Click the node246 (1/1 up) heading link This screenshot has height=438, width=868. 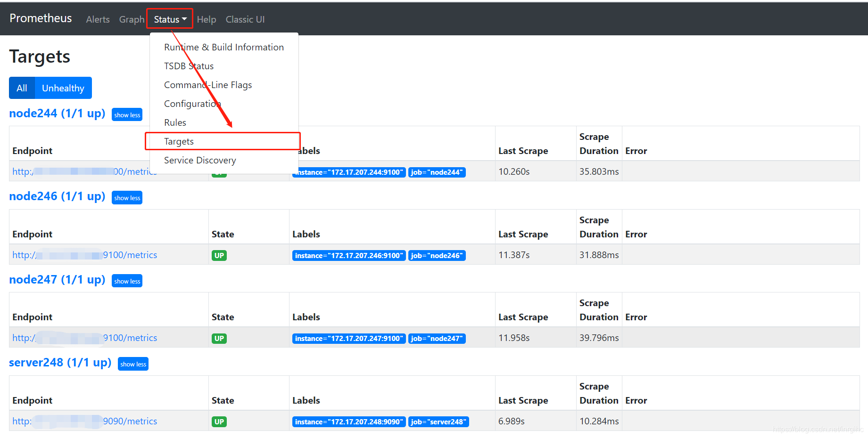coord(57,196)
